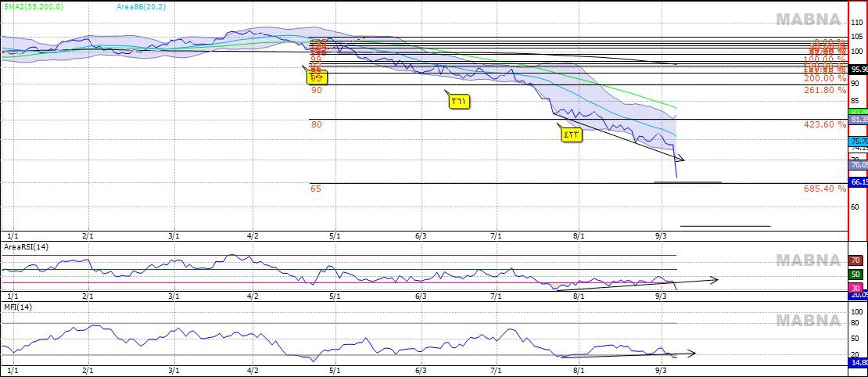868x377 pixels.
Task: Click the 66.15 blue price tag
Action: point(859,182)
